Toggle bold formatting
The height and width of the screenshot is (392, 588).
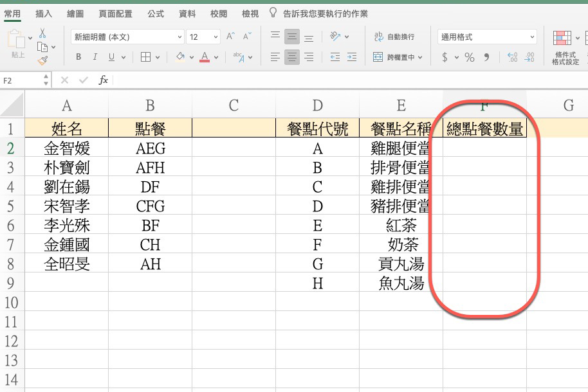(x=78, y=57)
